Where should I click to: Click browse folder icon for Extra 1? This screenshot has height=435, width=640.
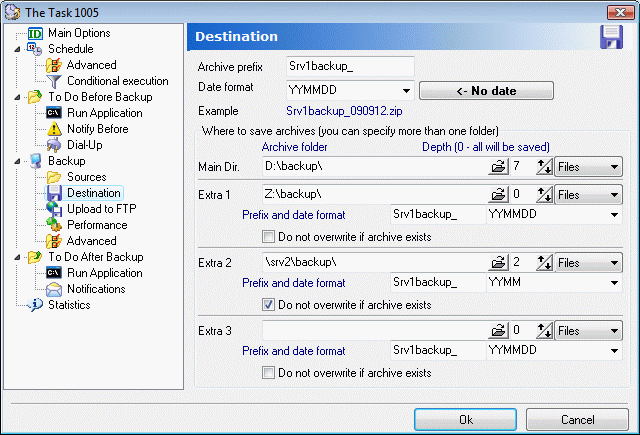[x=497, y=195]
